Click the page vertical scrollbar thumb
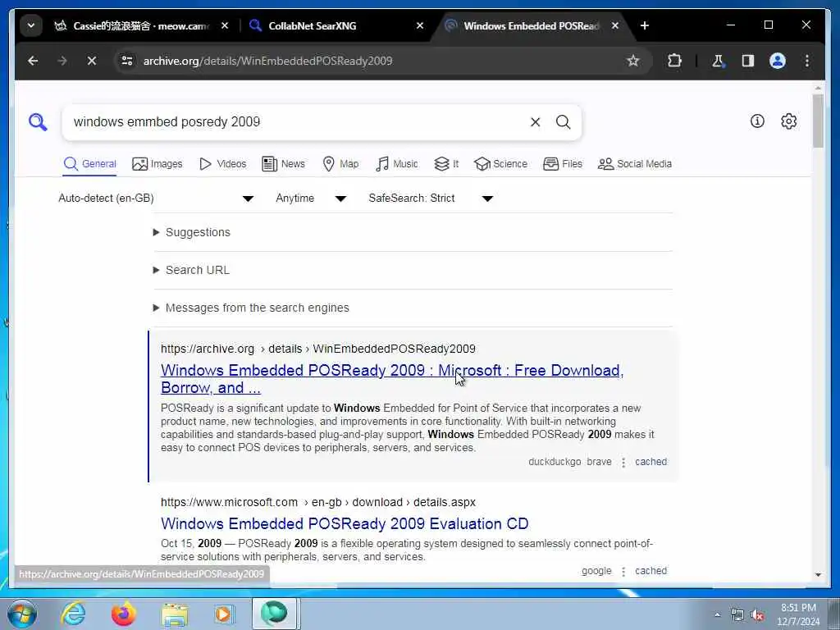 click(818, 121)
